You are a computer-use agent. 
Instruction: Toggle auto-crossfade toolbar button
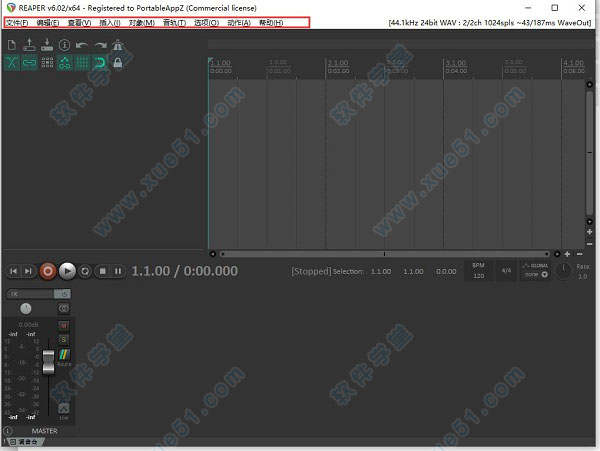pyautogui.click(x=11, y=62)
